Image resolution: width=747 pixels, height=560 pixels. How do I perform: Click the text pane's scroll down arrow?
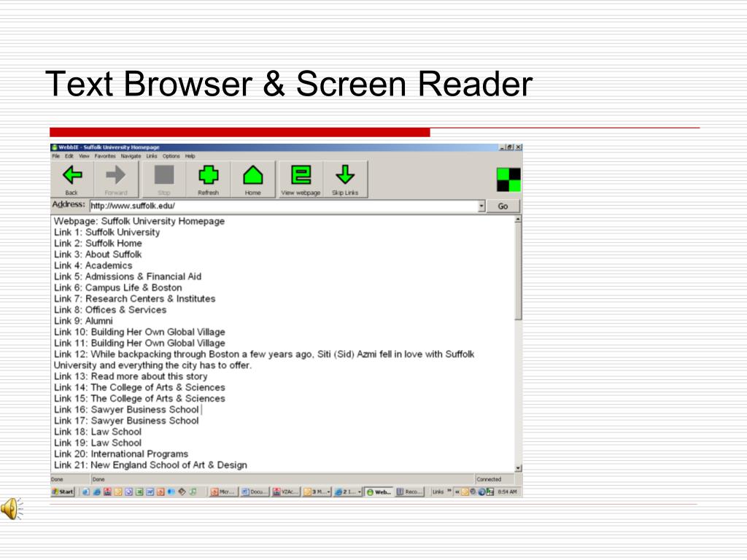[x=518, y=468]
